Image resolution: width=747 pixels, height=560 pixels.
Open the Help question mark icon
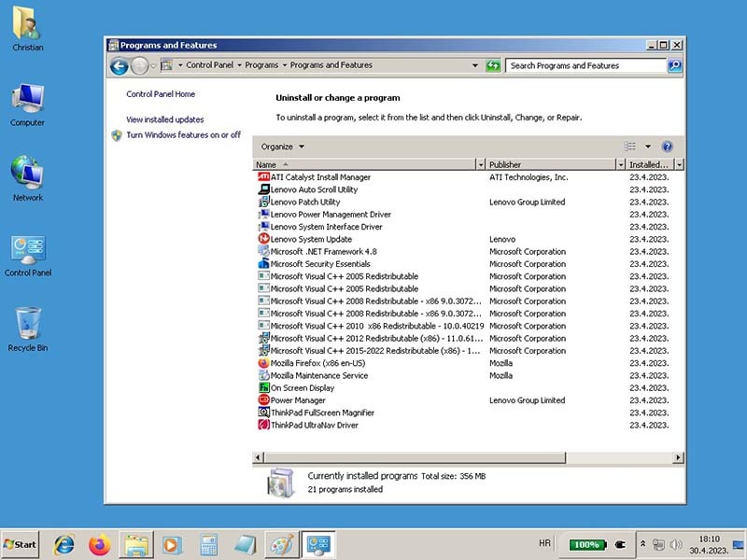[667, 147]
